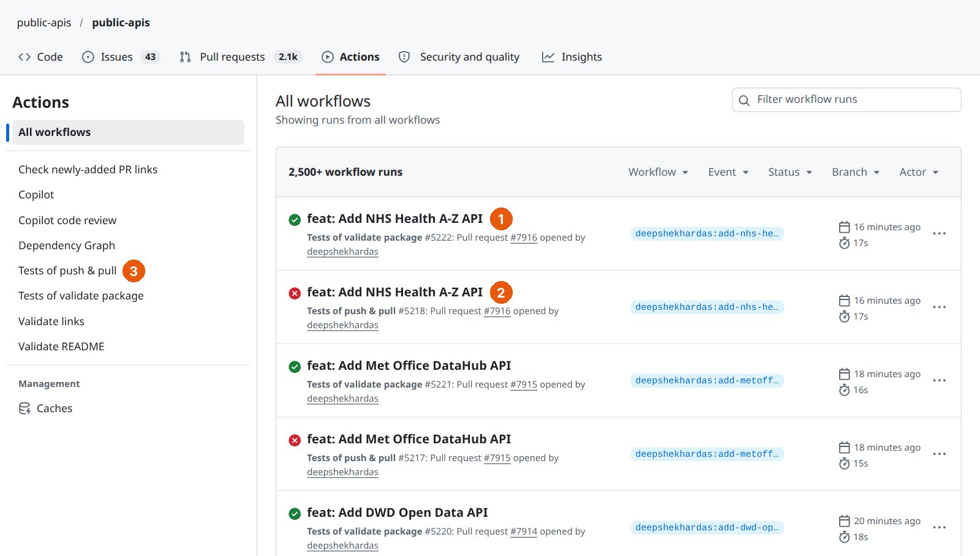Open options menu for run #5218
Image resolution: width=980 pixels, height=556 pixels.
939,307
